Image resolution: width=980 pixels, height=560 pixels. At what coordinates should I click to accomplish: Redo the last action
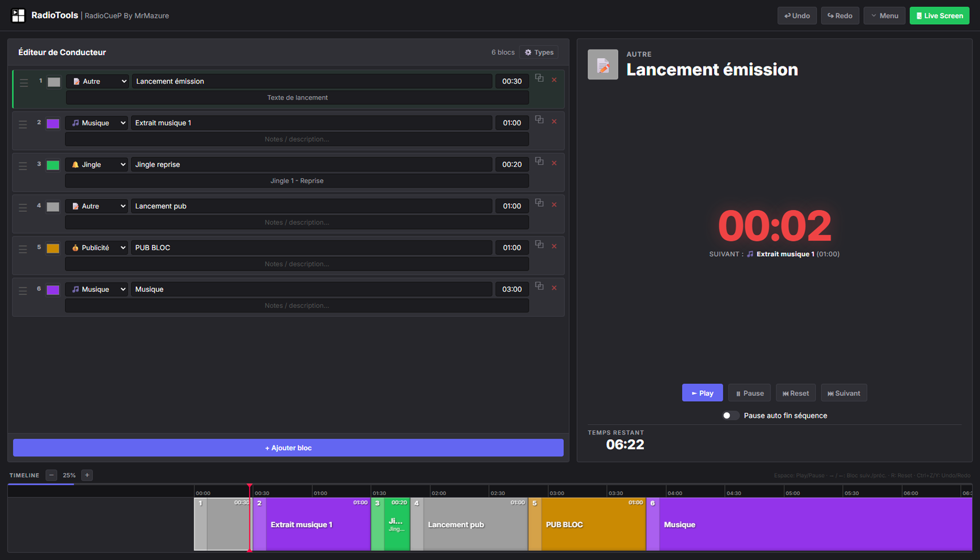pyautogui.click(x=840, y=16)
